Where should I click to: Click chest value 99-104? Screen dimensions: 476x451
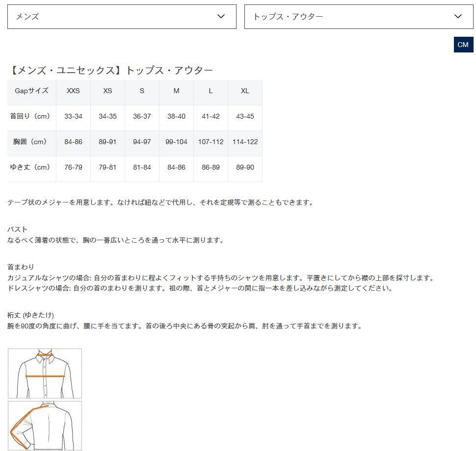pos(176,142)
